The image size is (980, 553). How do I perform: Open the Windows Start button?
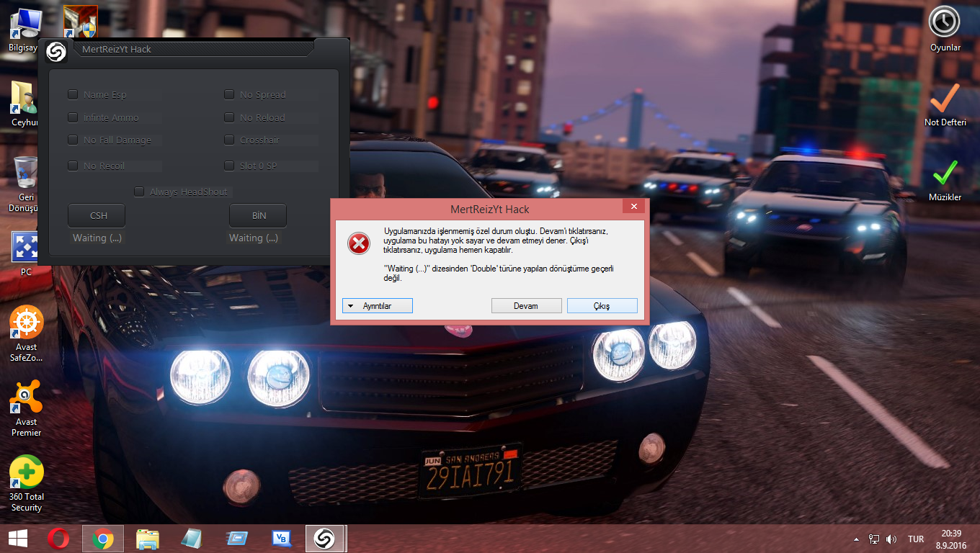coord(17,539)
